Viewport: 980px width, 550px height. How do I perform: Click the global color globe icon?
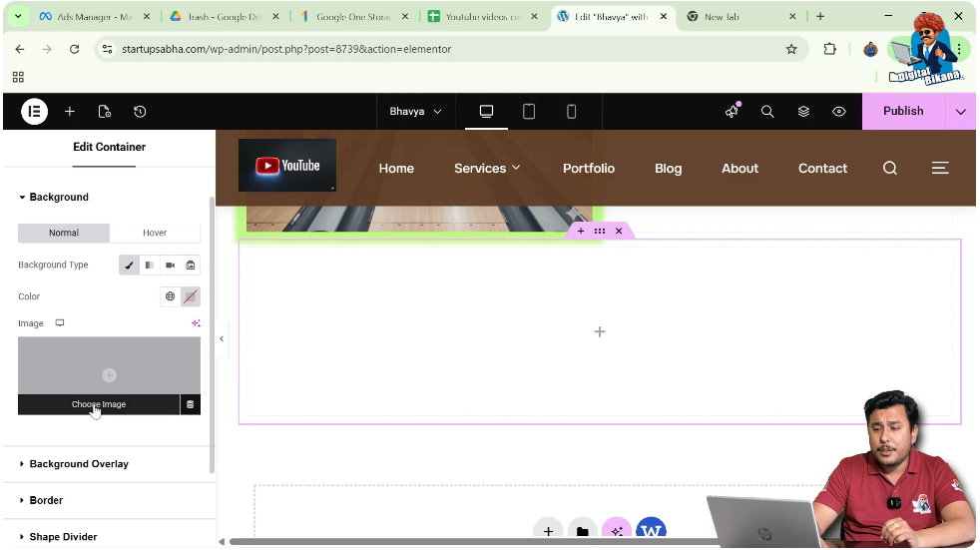click(x=171, y=296)
